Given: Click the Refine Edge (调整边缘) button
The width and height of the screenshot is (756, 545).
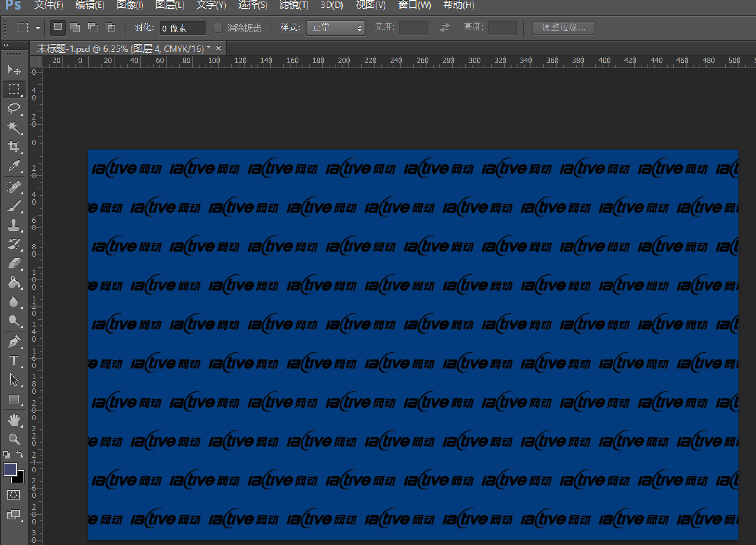Looking at the screenshot, I should [563, 28].
